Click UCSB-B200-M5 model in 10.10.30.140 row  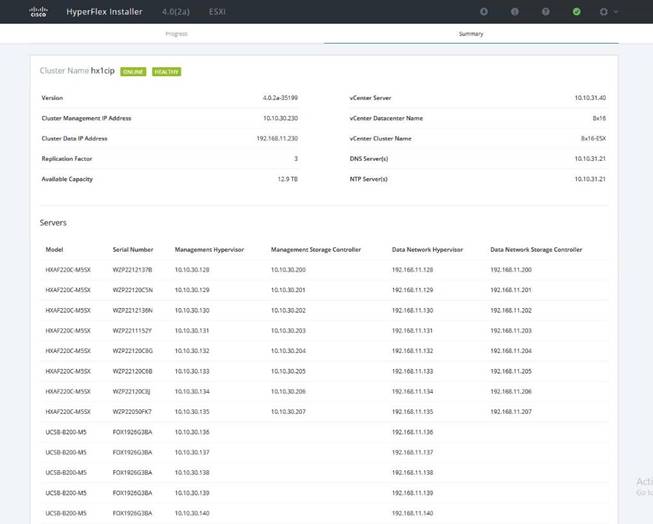point(66,513)
